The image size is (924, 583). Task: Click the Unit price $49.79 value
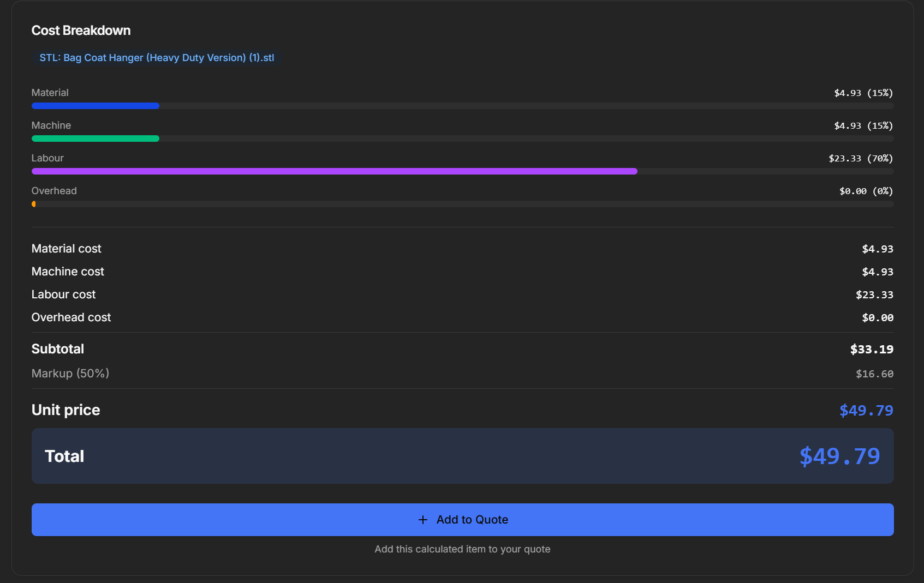(866, 411)
